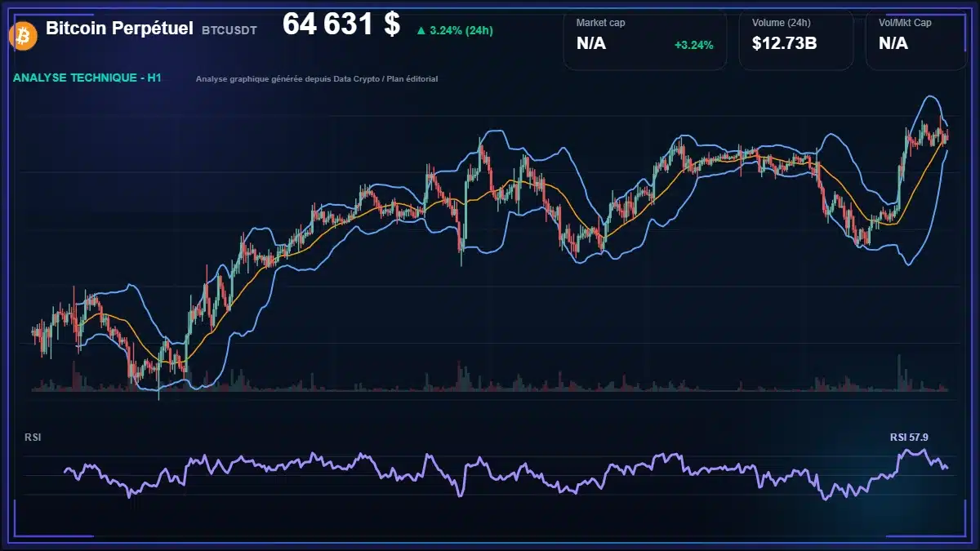Click the Vol/Mkt Cap label

tap(905, 23)
